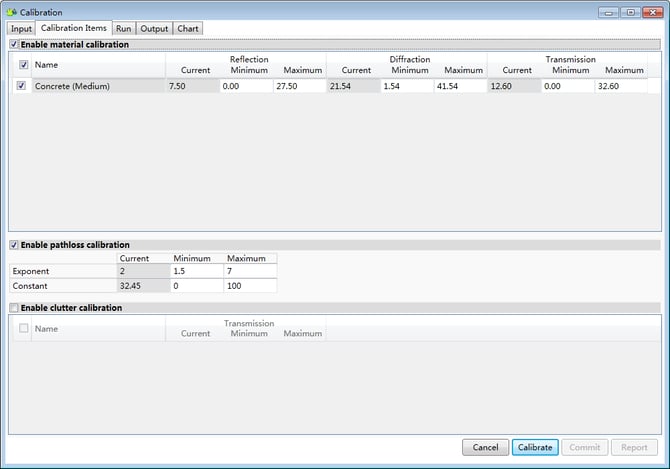Image resolution: width=670 pixels, height=469 pixels.
Task: Switch to the Input tab
Action: (x=21, y=29)
